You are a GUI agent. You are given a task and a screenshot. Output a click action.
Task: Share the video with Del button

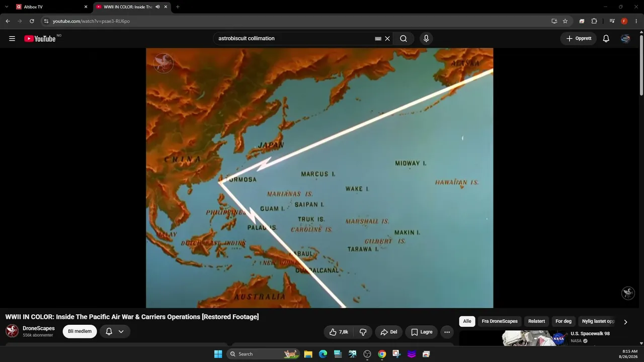pyautogui.click(x=388, y=332)
